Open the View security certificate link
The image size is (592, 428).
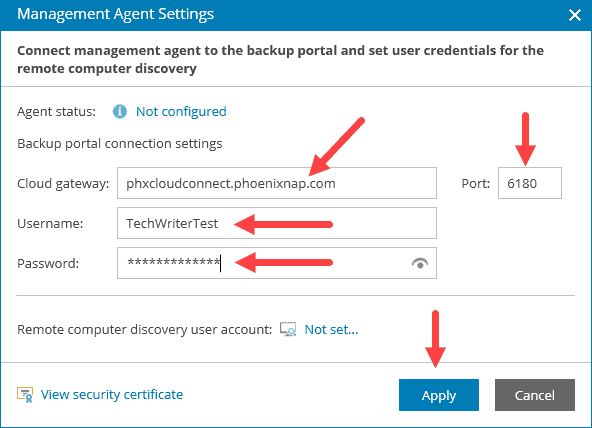point(112,394)
